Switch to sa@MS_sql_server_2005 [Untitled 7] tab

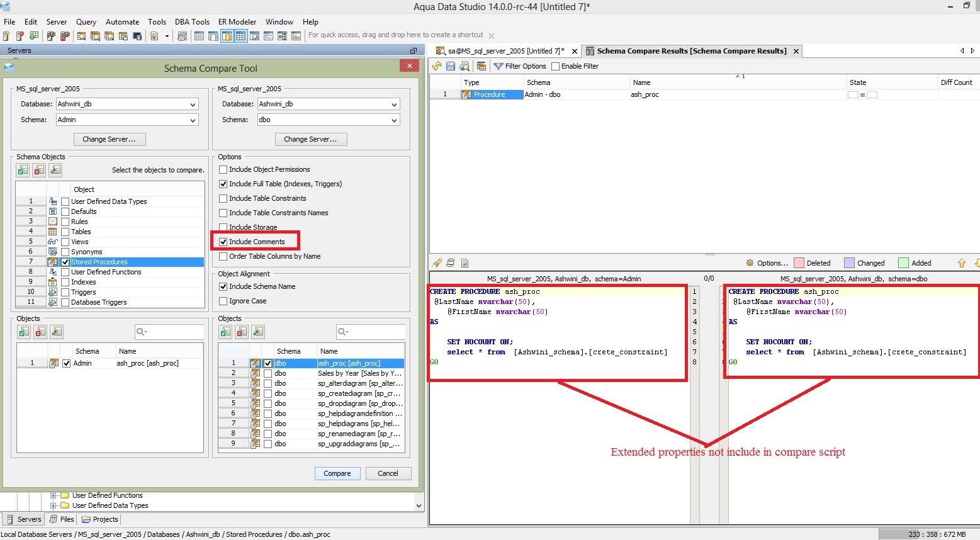point(505,51)
